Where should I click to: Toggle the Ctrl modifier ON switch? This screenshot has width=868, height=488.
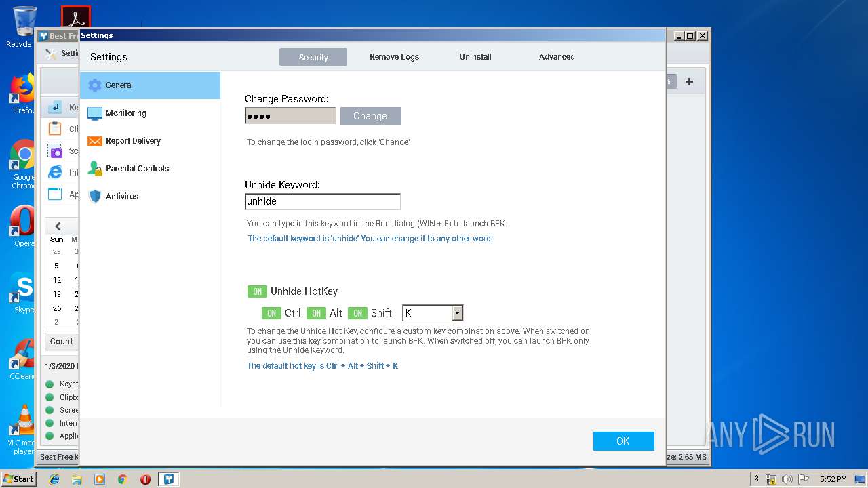point(271,313)
